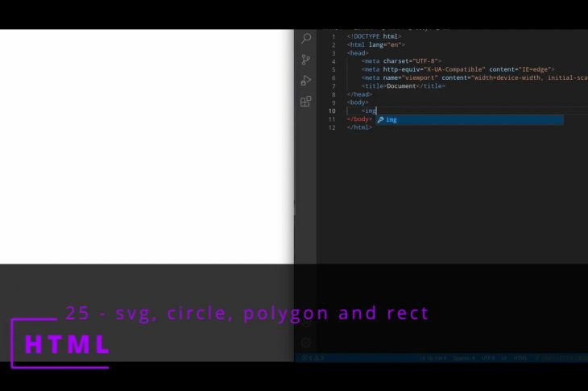Viewport: 588px width, 391px height.
Task: Open the HTML language mode selector
Action: pyautogui.click(x=520, y=357)
